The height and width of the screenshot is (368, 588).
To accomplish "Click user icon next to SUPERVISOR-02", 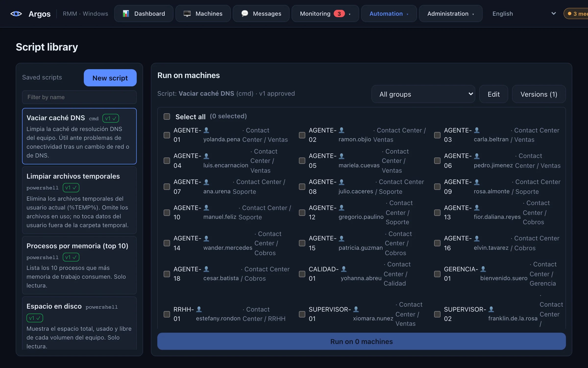I will [491, 309].
